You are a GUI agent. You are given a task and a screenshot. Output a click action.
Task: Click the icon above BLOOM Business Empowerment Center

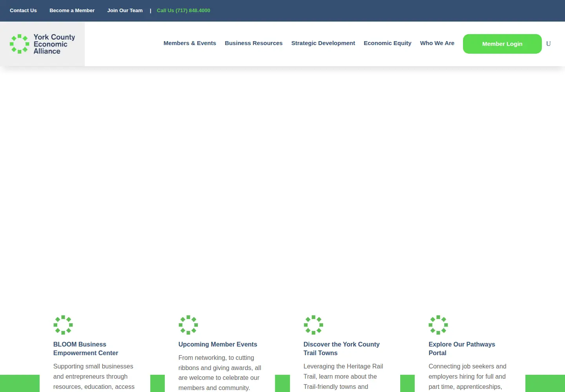[x=63, y=325]
